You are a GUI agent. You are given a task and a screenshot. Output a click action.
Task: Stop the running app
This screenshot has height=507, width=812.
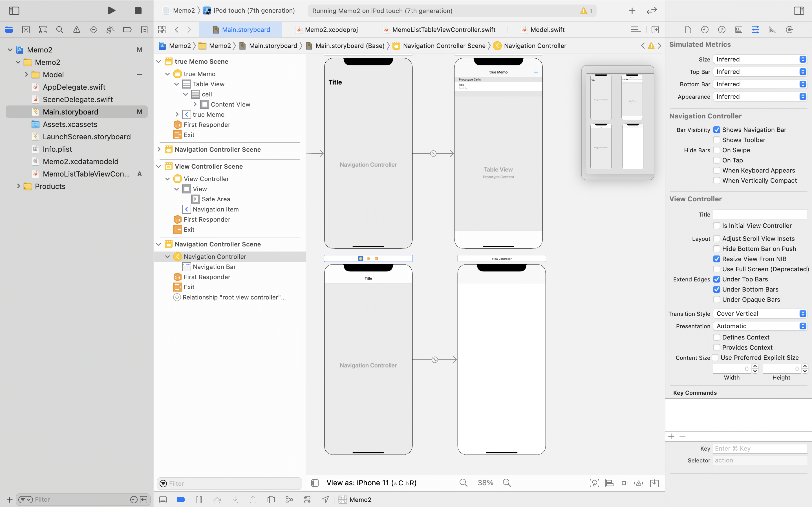point(138,10)
